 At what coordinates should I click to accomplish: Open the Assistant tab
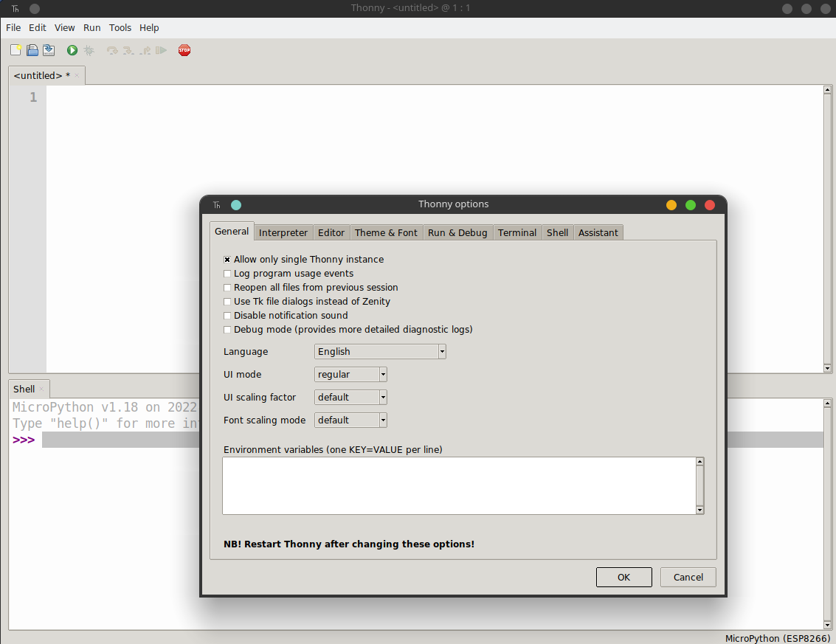598,232
